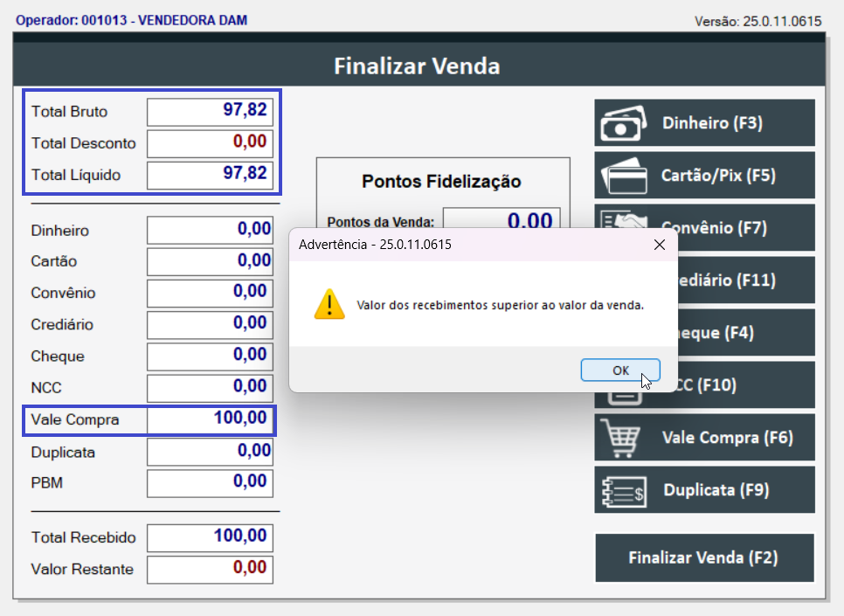
Task: Click the Total Líquido value field
Action: (x=210, y=175)
